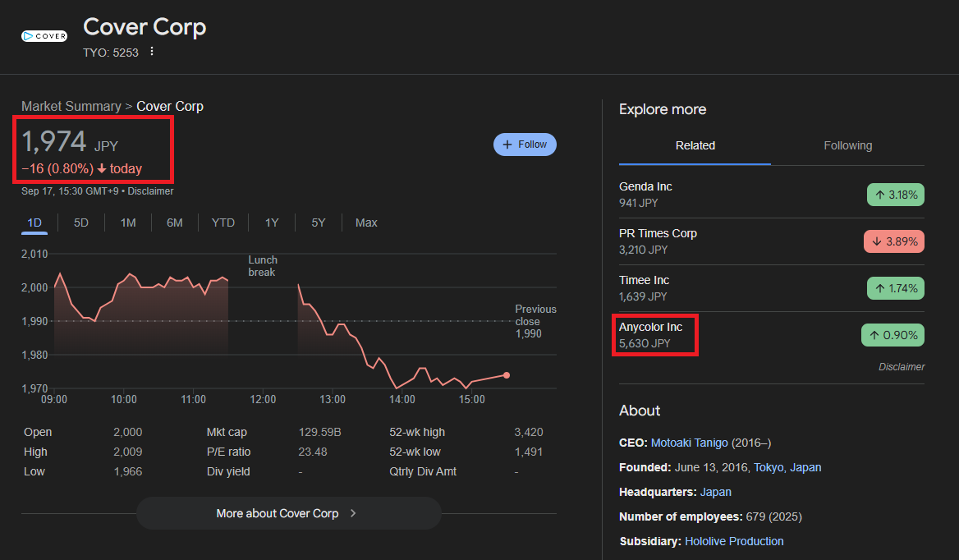Open the Following tab in Explore more

click(x=847, y=145)
